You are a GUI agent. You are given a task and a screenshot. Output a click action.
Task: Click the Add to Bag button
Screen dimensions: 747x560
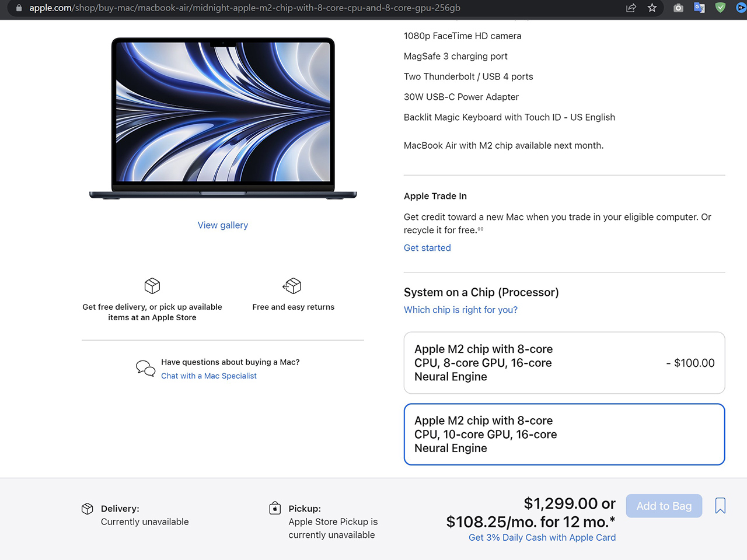[x=664, y=506]
